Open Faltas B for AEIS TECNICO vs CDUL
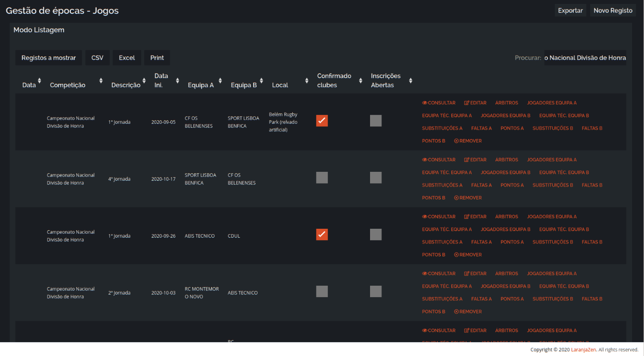The image size is (644, 356). click(592, 242)
